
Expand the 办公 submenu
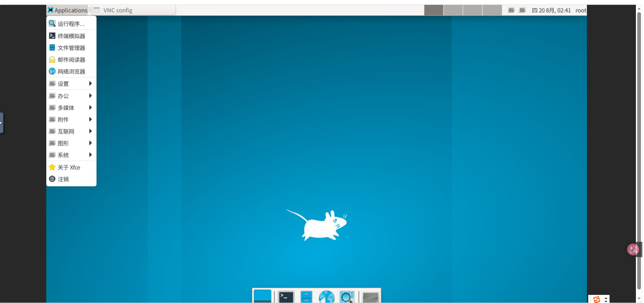pos(71,96)
